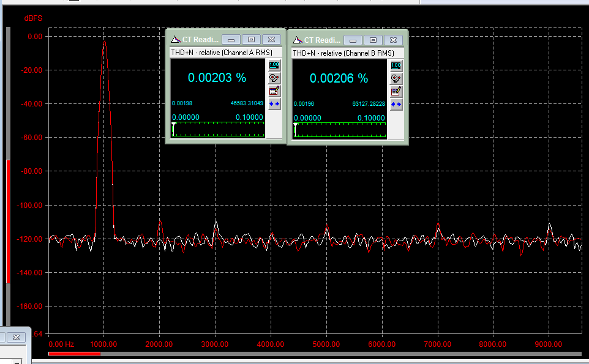Click the 0.00206 % reading for Channel B
Screen dimensions: 589x364
(x=339, y=78)
